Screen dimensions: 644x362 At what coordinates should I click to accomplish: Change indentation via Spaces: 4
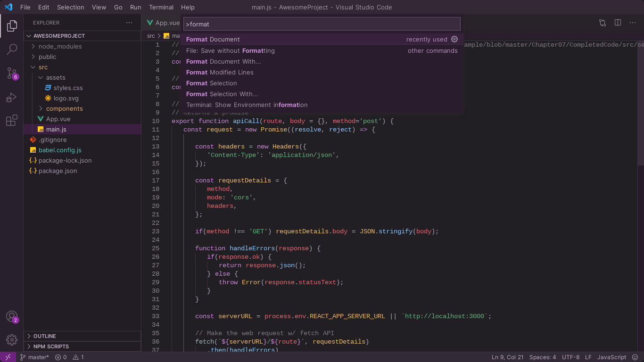click(543, 357)
